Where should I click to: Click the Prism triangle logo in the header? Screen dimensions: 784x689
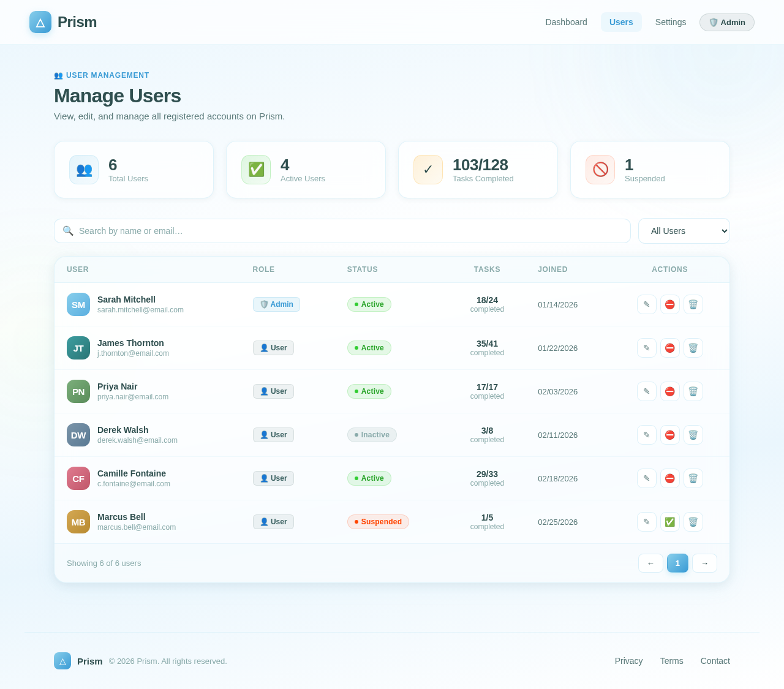pos(40,22)
